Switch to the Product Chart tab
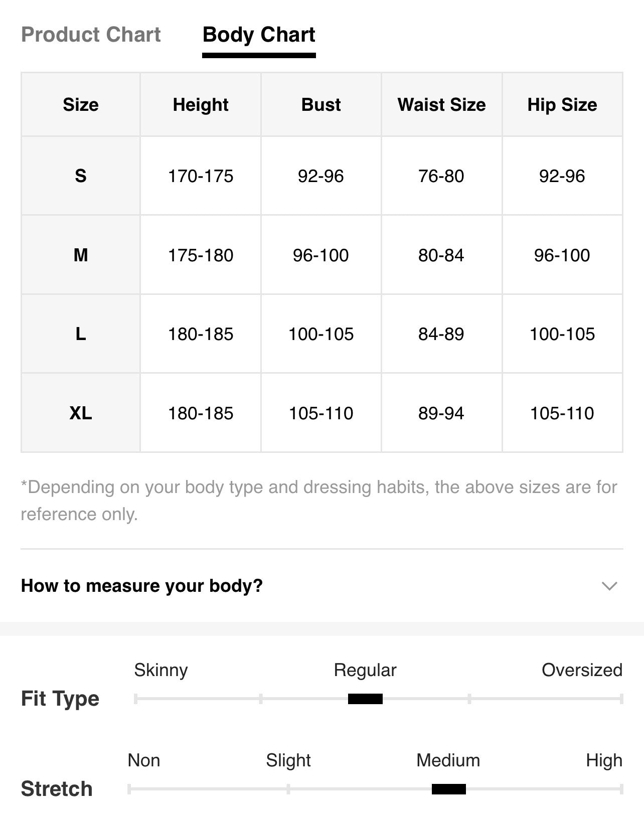Screen dimensions: 644x816 (x=91, y=35)
